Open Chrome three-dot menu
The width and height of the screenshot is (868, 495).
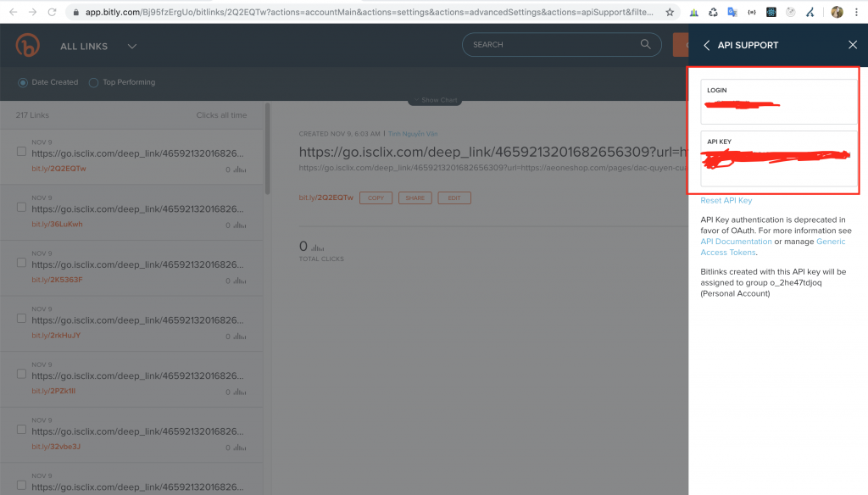coord(856,13)
